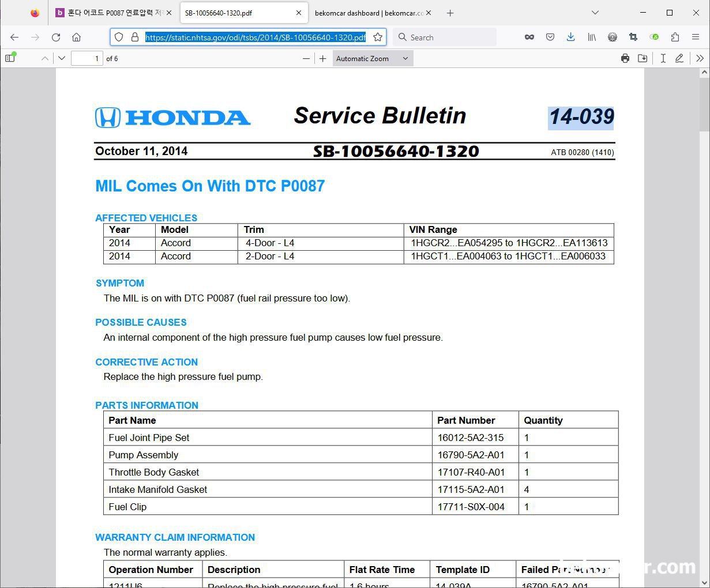Click the SB-10056640-1320 heading
The width and height of the screenshot is (710, 588).
pos(396,151)
